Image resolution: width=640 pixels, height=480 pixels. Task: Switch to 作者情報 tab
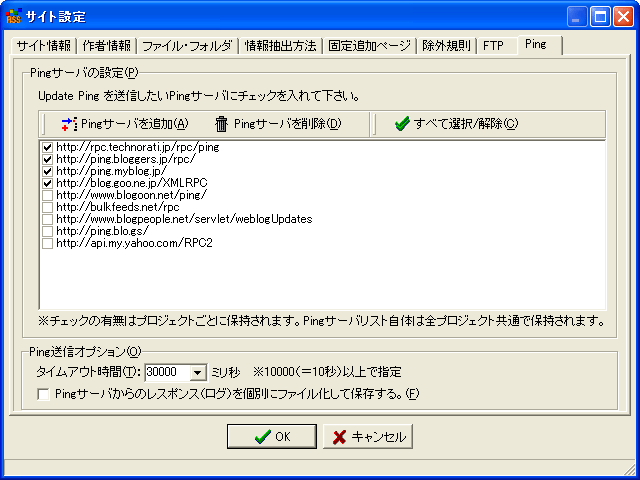107,46
